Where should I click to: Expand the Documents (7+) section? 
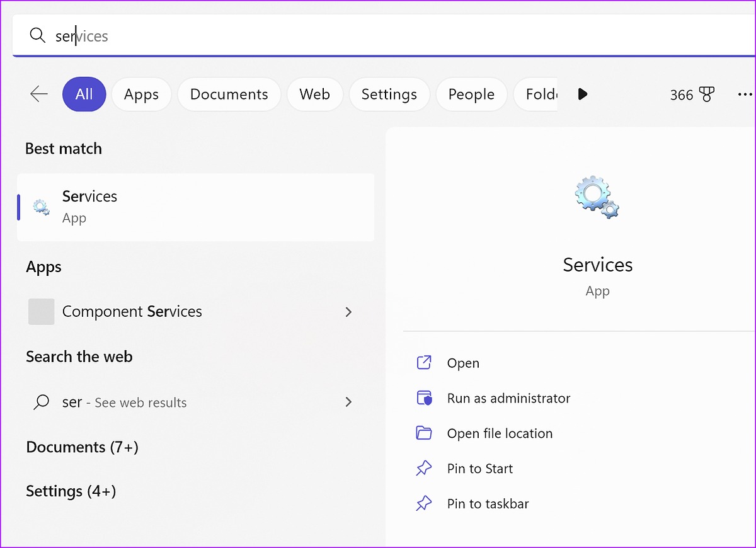82,447
